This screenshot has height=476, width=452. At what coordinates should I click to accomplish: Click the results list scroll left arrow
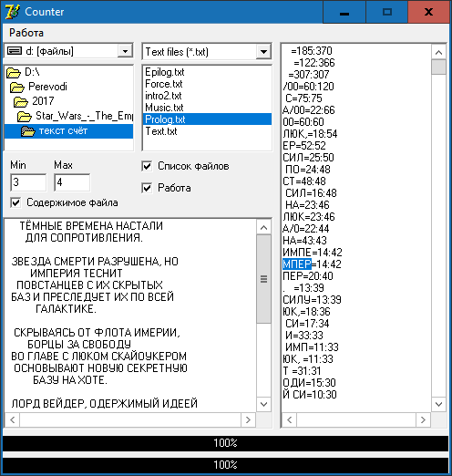pyautogui.click(x=290, y=419)
